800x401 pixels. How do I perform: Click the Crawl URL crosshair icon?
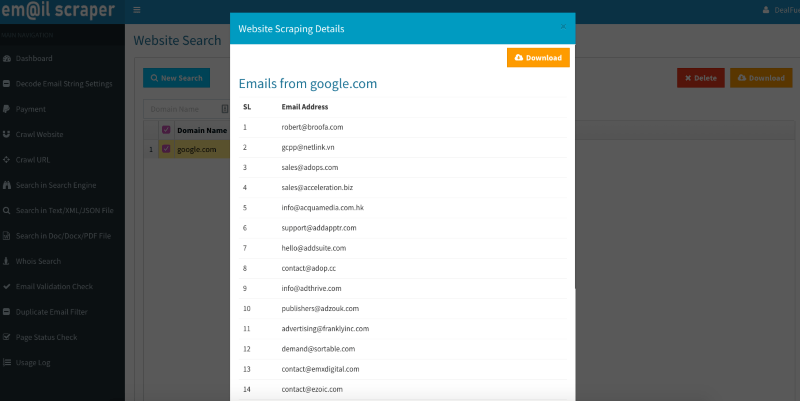7,160
